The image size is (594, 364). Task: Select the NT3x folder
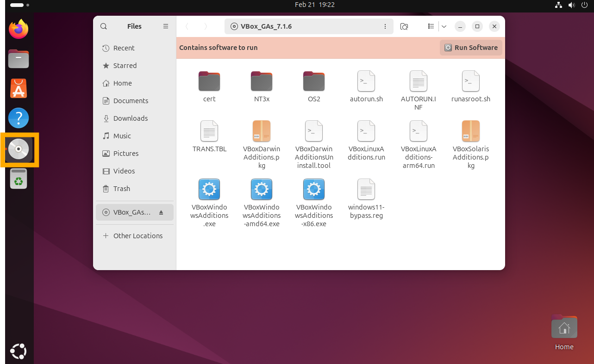click(x=262, y=86)
